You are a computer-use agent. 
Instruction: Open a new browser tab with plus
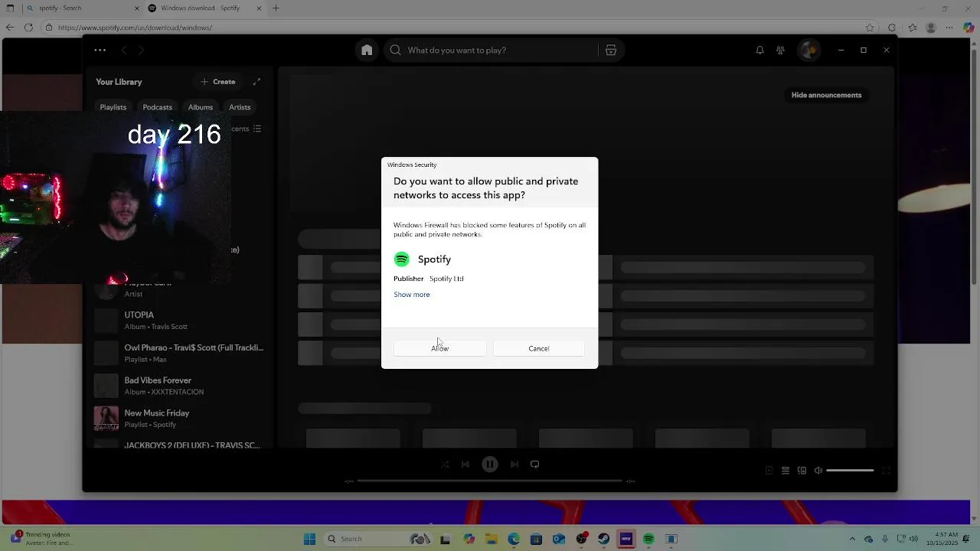click(276, 8)
